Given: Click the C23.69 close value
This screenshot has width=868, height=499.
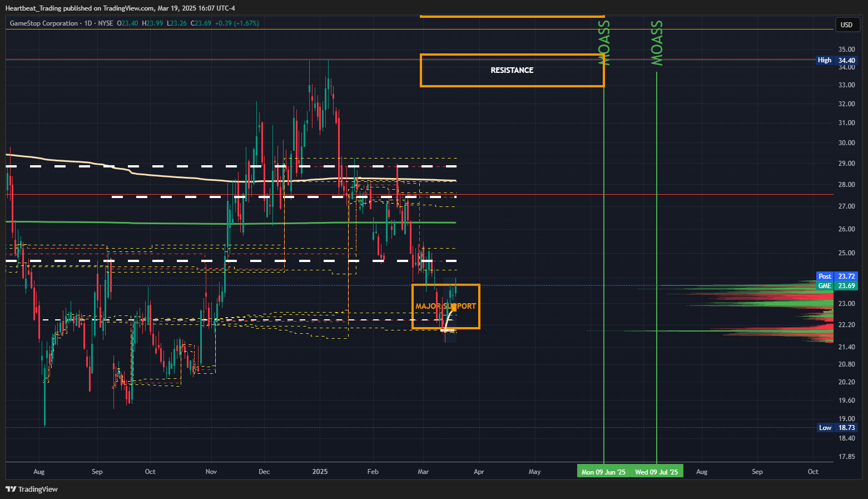Looking at the screenshot, I should [201, 23].
